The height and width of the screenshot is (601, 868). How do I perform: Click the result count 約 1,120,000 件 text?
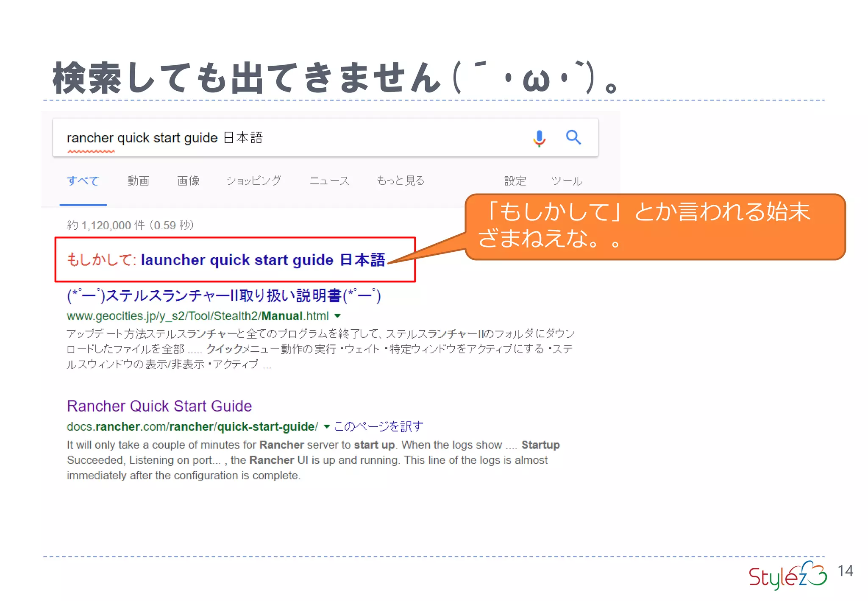[131, 225]
